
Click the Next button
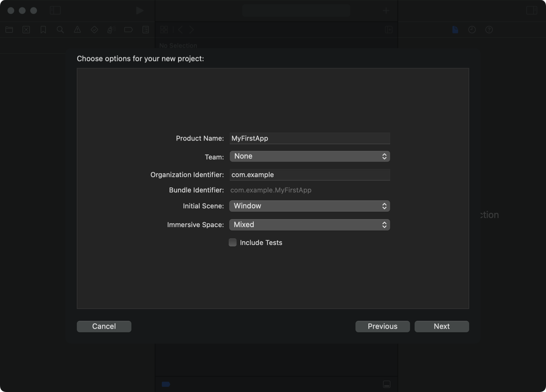(x=442, y=326)
